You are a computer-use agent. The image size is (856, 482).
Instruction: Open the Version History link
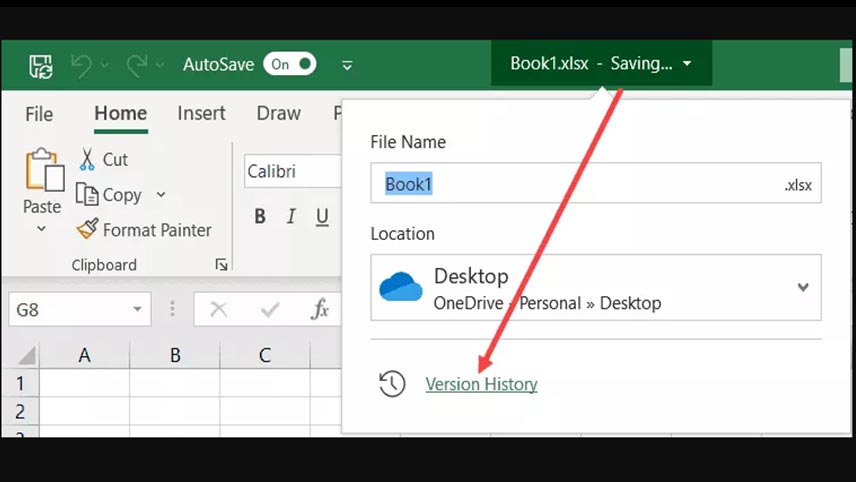point(482,384)
